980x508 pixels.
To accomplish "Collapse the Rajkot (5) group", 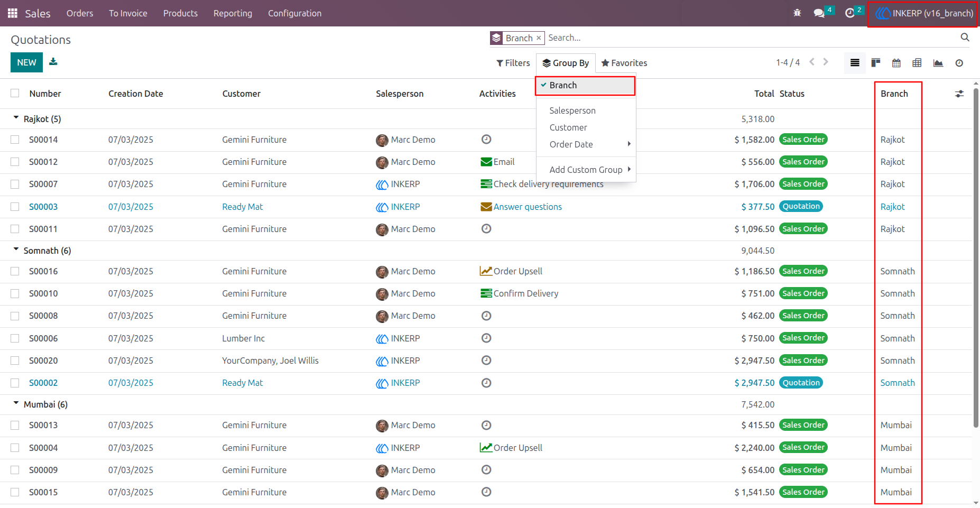I will 37,119.
